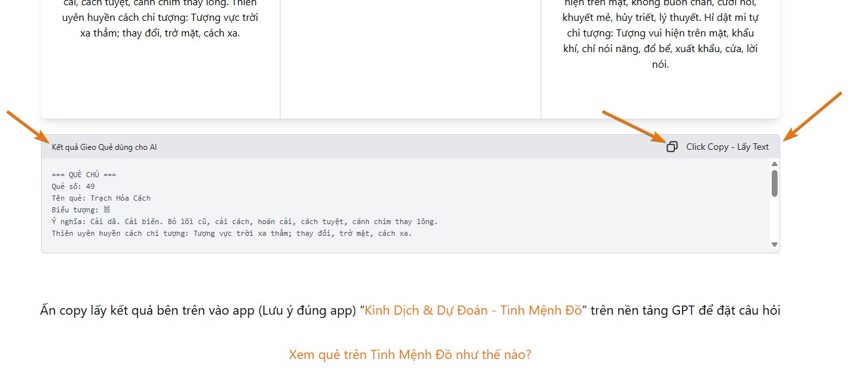Click the "=== QUẺ CHỦ ===" line in the result box
The image size is (868, 372).
pyautogui.click(x=84, y=175)
